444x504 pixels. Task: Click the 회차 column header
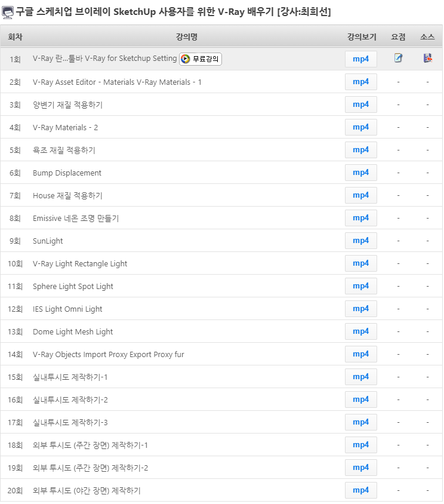coord(15,37)
